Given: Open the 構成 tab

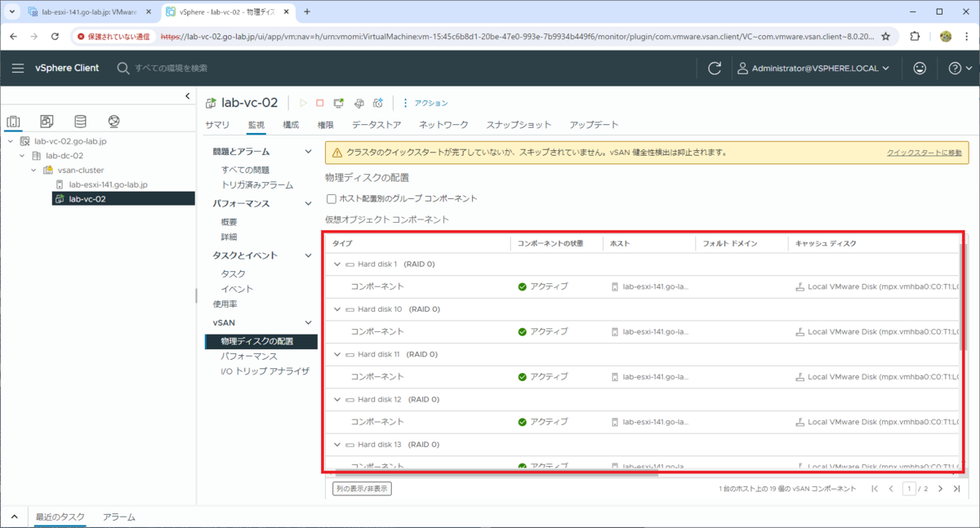Looking at the screenshot, I should (x=291, y=125).
